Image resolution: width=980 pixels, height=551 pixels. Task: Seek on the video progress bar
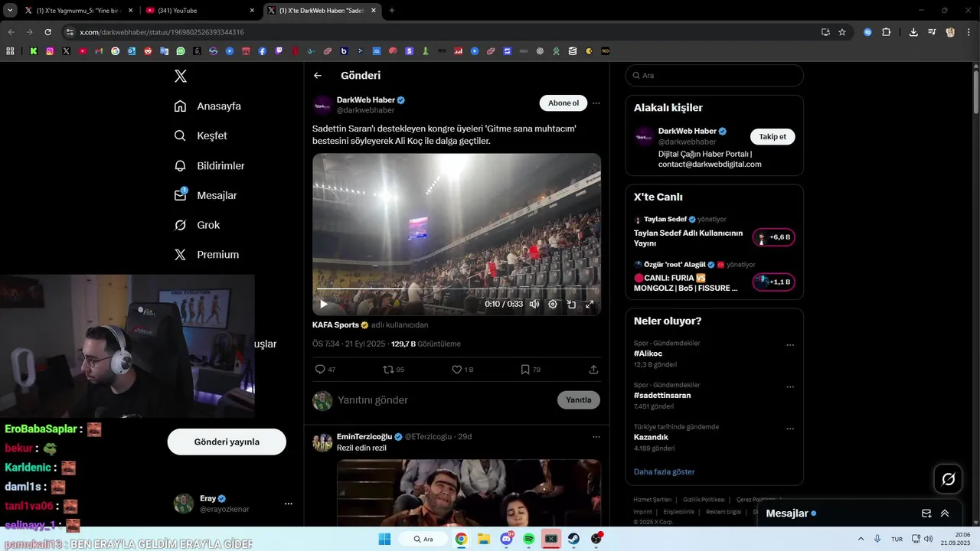pos(456,289)
